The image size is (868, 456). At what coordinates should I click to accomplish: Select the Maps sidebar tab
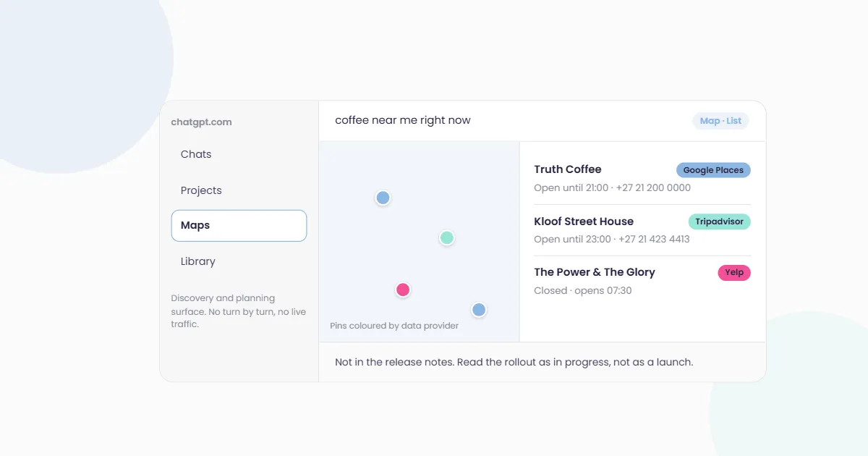239,225
